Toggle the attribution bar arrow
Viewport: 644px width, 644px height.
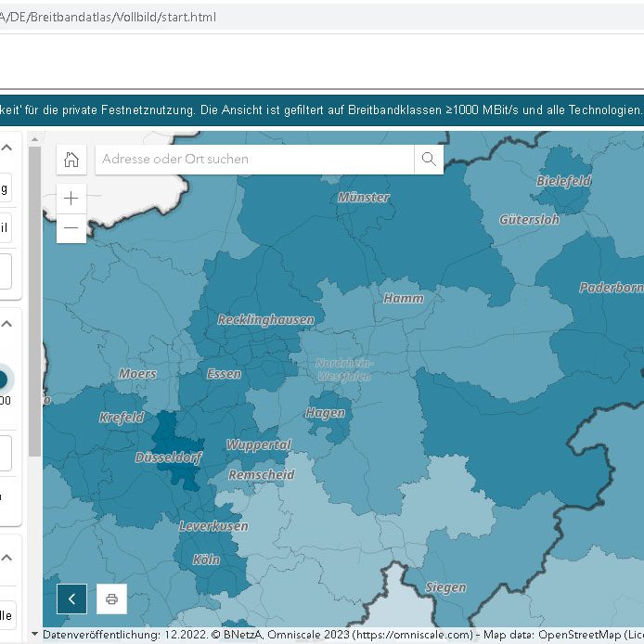pyautogui.click(x=35, y=636)
